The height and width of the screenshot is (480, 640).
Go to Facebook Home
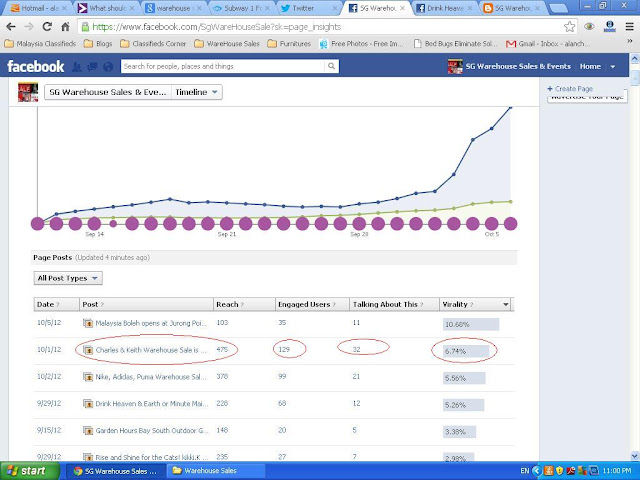(590, 66)
